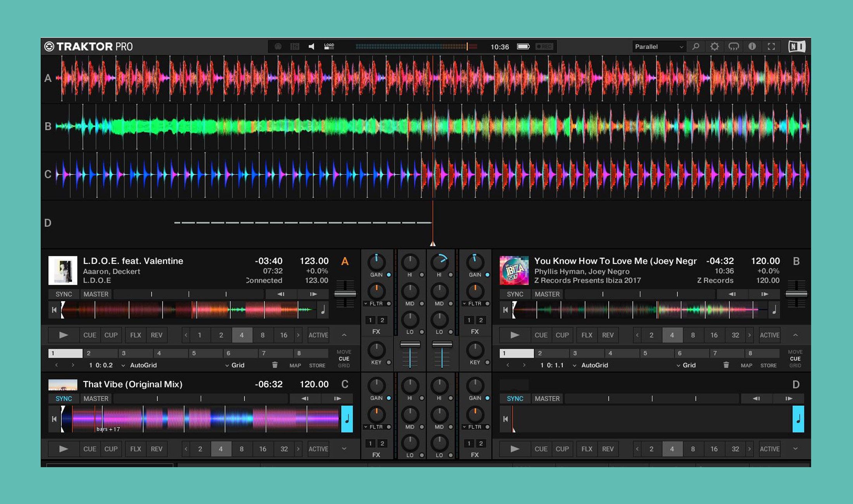Collapse Deck B advanced panel chevron

pos(795,335)
